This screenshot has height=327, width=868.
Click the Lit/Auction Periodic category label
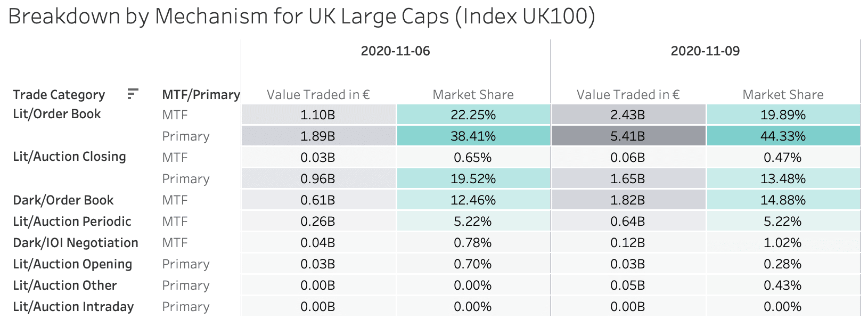[72, 222]
